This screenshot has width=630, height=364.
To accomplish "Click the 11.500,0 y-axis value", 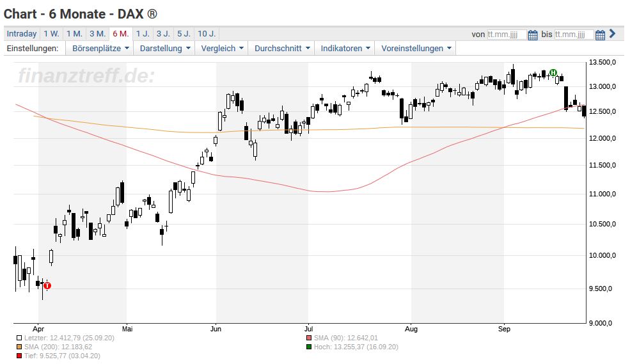I will coord(602,165).
